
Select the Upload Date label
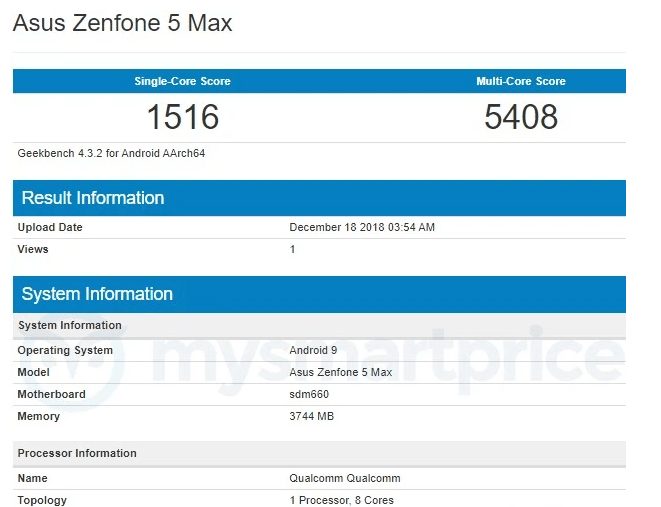tap(50, 227)
